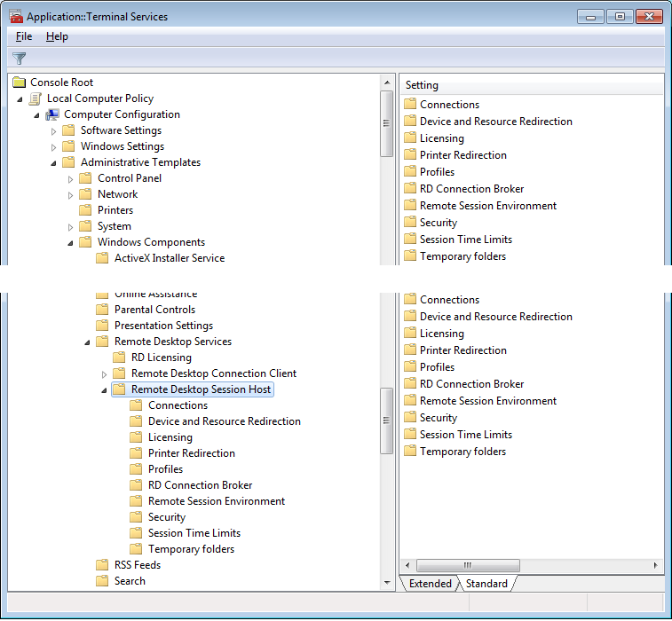Click the Printers folder icon in tree
This screenshot has width=672, height=621.
(x=85, y=210)
